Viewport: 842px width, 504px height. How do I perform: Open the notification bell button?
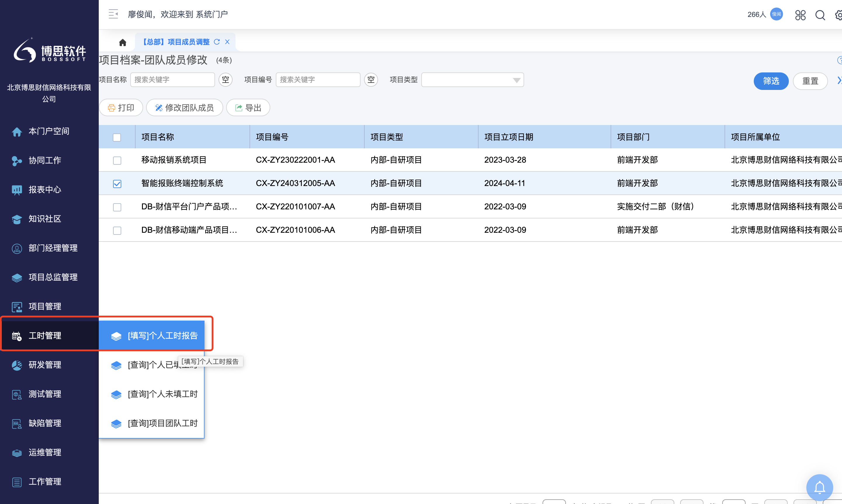tap(820, 487)
